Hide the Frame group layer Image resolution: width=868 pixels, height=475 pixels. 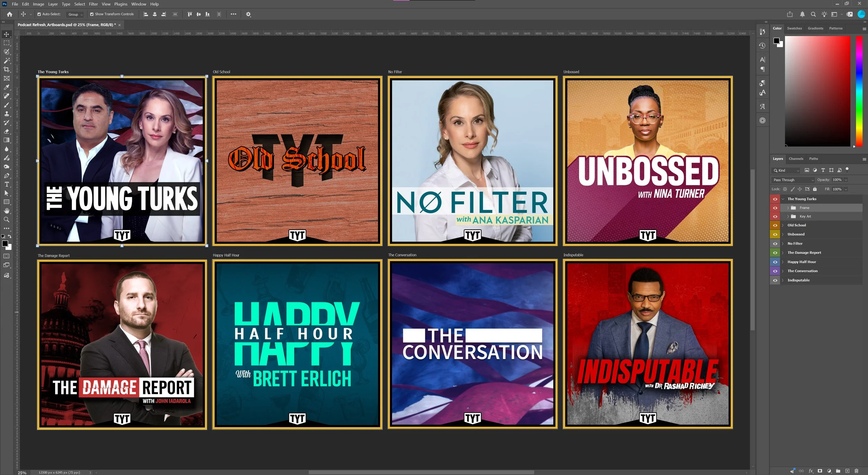pos(775,208)
